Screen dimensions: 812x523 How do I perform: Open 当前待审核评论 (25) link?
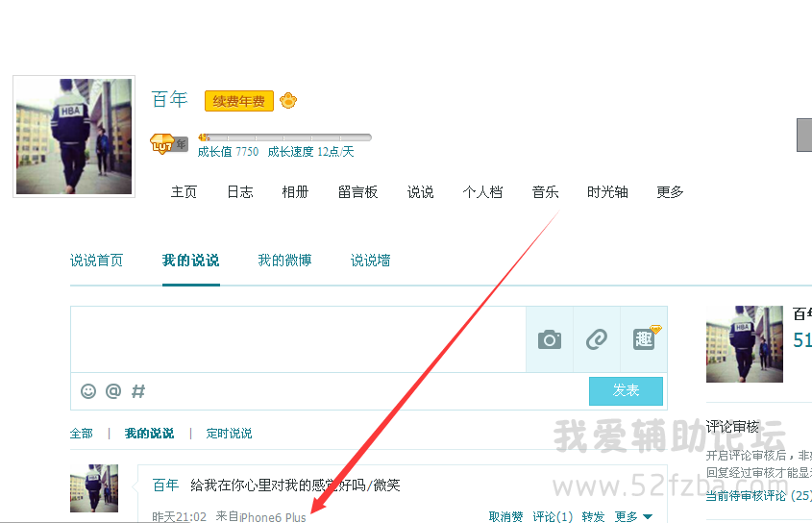tap(758, 496)
